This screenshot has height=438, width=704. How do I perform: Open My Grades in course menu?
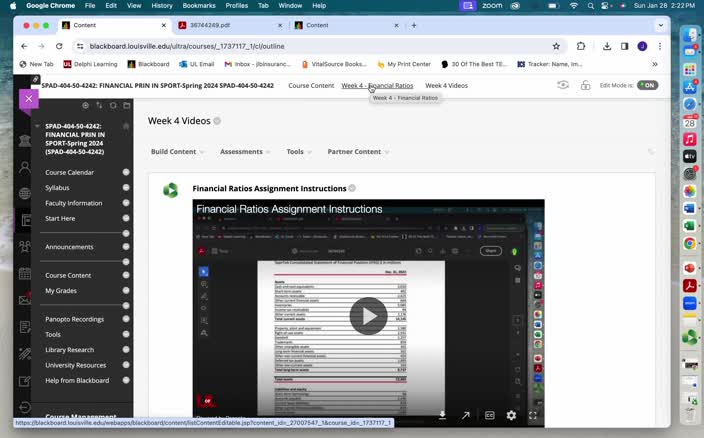tap(61, 291)
